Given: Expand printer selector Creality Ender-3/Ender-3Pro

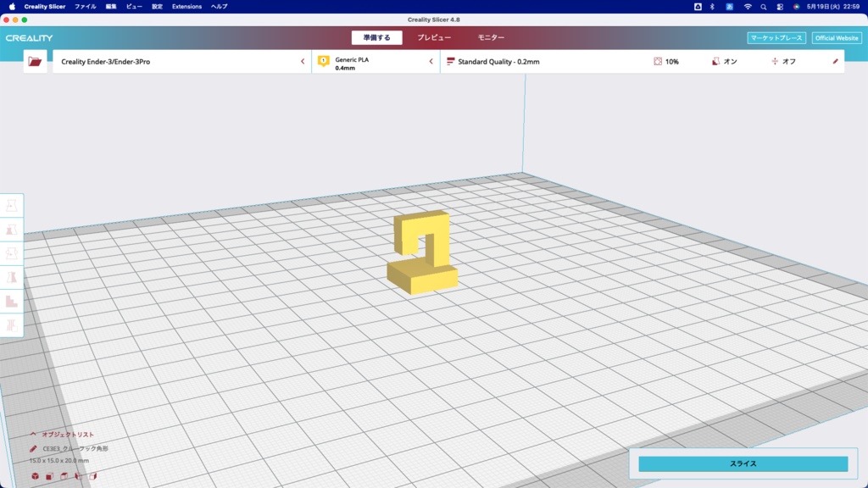Looking at the screenshot, I should (181, 61).
